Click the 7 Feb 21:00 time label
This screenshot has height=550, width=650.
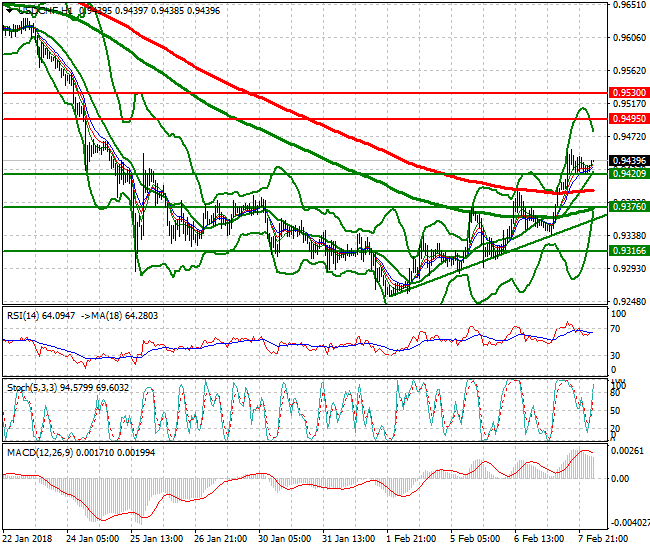(603, 539)
